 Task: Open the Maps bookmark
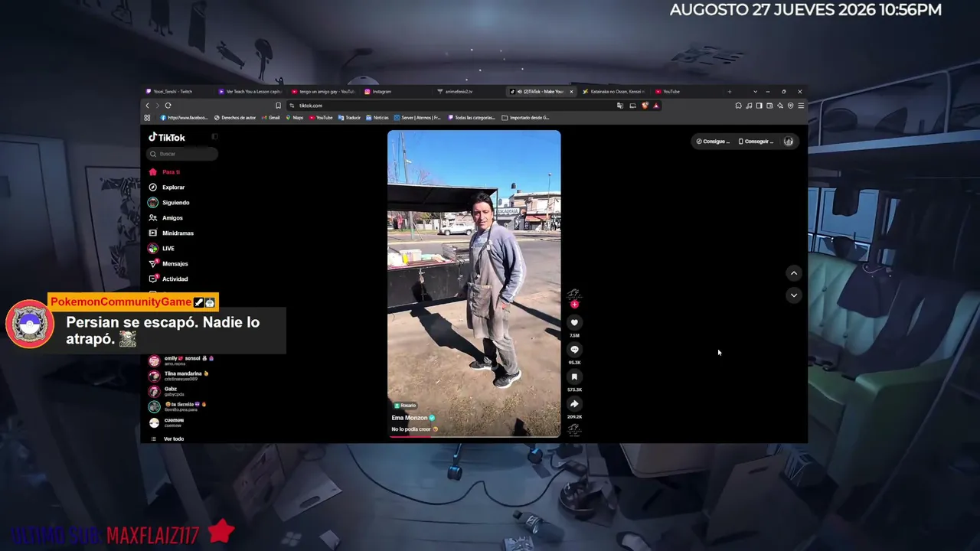pos(295,118)
